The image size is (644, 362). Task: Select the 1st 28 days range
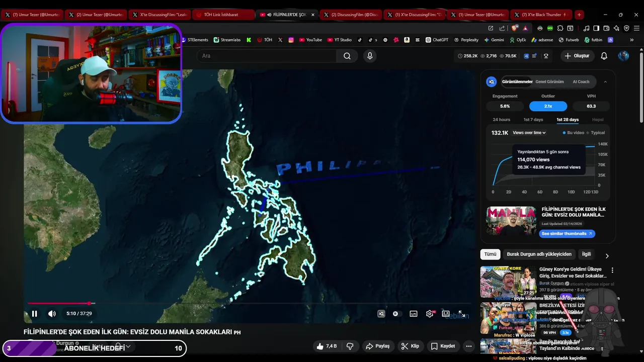click(x=568, y=120)
